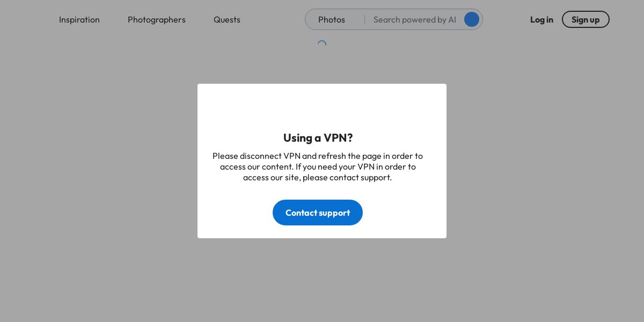Click the white area below Contact support
The image size is (644, 322).
point(322,232)
